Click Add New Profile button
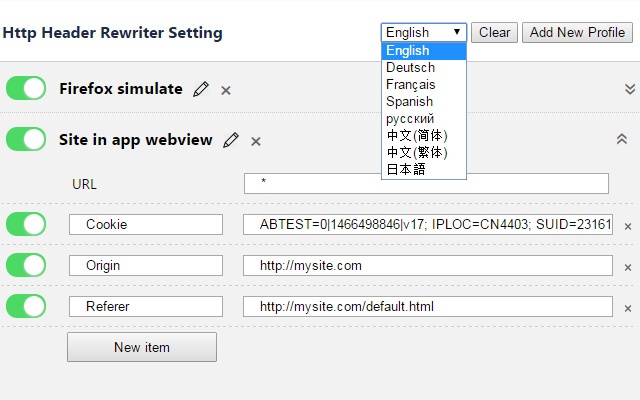 click(577, 32)
